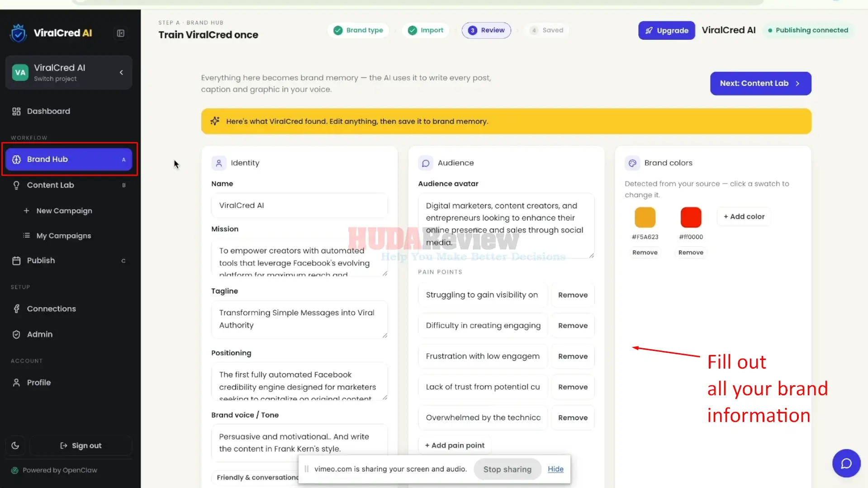Open Brand Hub in sidebar
The height and width of the screenshot is (488, 868).
click(x=69, y=159)
